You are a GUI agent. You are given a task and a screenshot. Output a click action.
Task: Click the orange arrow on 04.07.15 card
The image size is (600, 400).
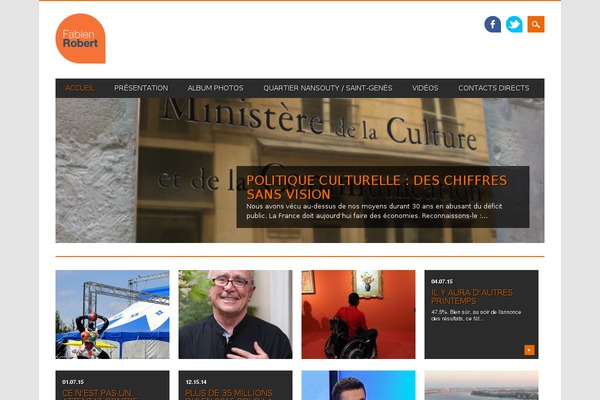point(529,350)
